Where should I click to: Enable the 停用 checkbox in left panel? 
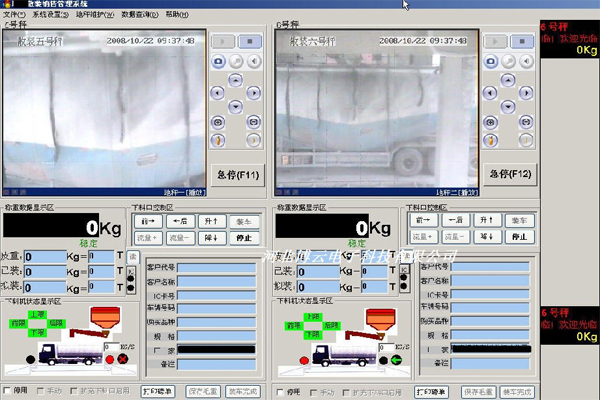[x=9, y=390]
